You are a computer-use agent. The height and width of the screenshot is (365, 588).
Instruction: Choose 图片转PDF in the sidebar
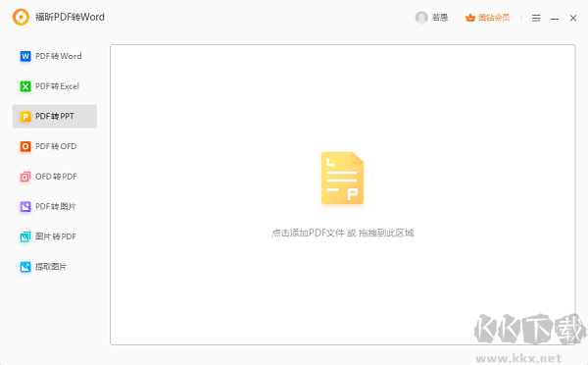(55, 236)
